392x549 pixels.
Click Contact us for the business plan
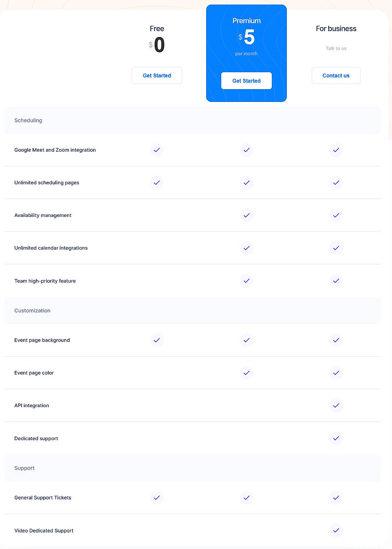pos(336,75)
